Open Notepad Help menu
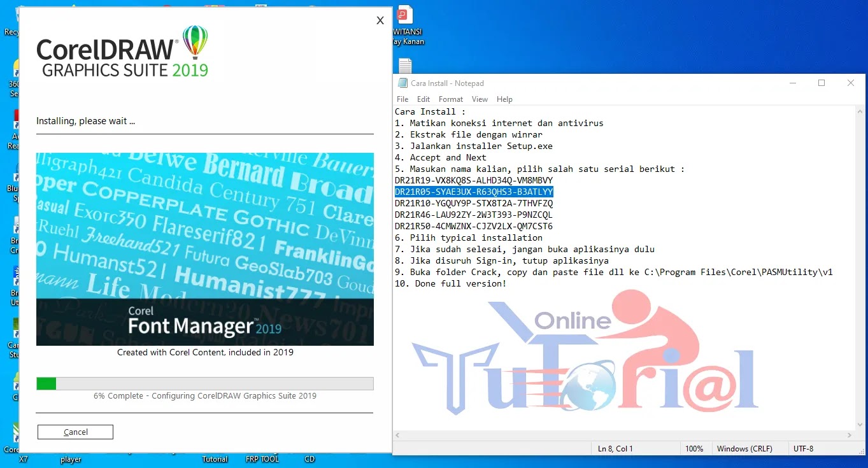Viewport: 868px width, 468px height. (504, 99)
